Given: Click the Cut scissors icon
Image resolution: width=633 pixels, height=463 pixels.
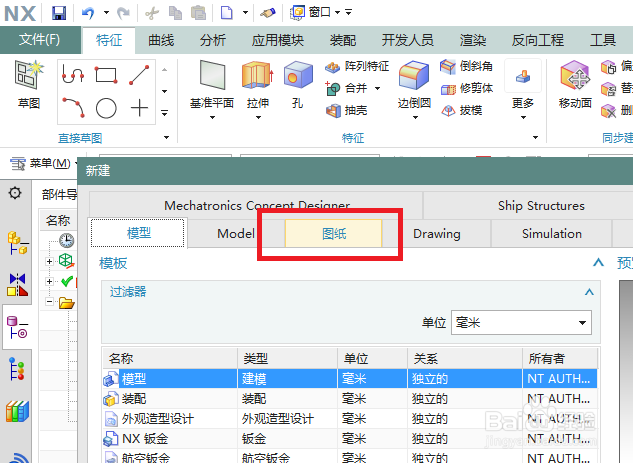Looking at the screenshot, I should point(152,13).
